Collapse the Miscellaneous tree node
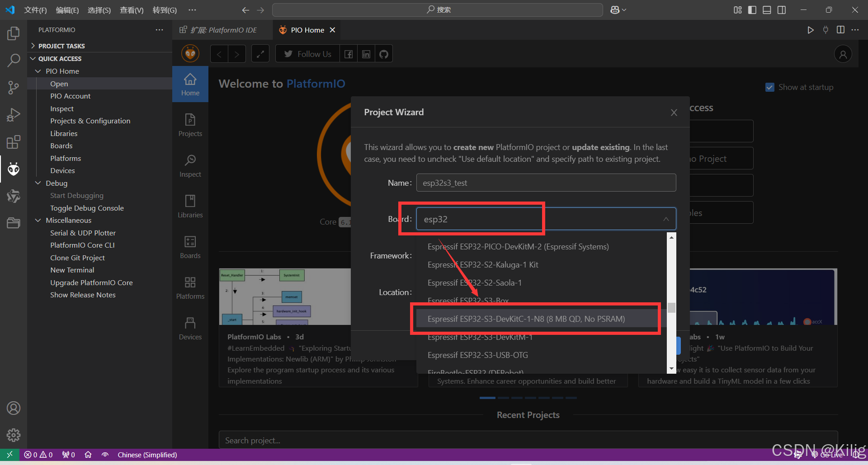The height and width of the screenshot is (465, 868). coord(38,220)
